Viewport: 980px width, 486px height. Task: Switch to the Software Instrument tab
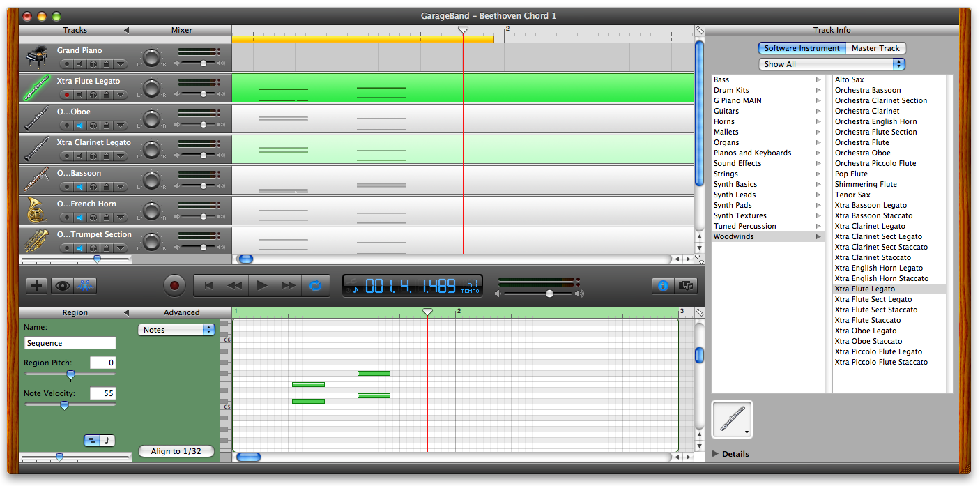click(802, 48)
